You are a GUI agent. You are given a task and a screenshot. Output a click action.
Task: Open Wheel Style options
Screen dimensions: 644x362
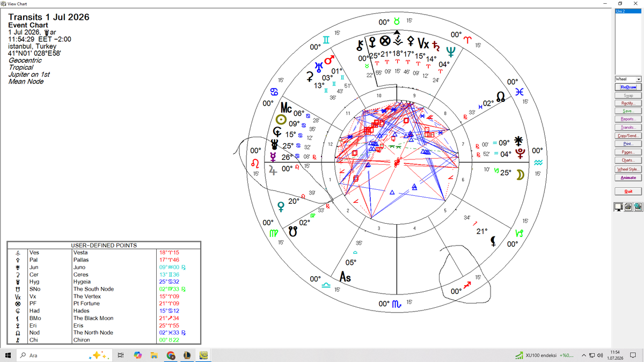[628, 169]
